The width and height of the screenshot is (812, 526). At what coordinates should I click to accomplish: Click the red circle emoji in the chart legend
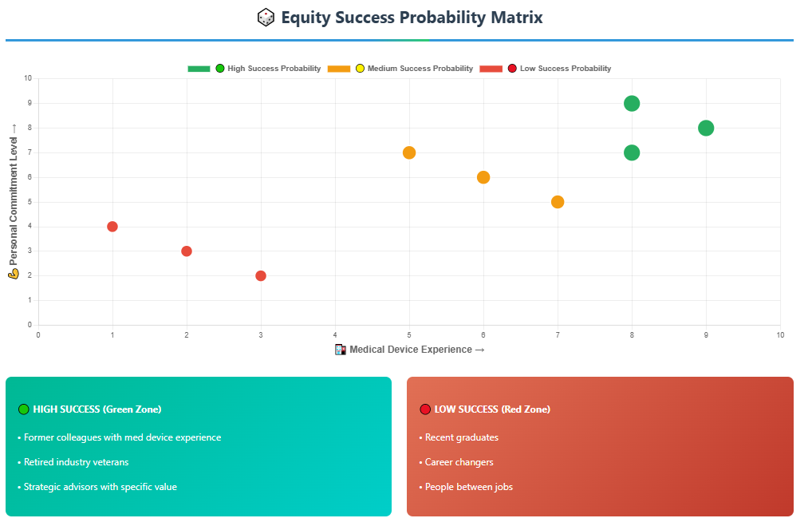(x=512, y=69)
